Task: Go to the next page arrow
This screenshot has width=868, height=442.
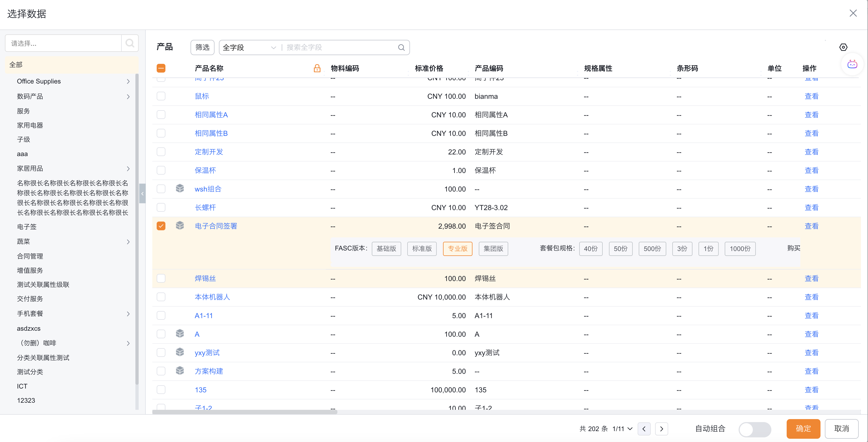Action: coord(661,429)
